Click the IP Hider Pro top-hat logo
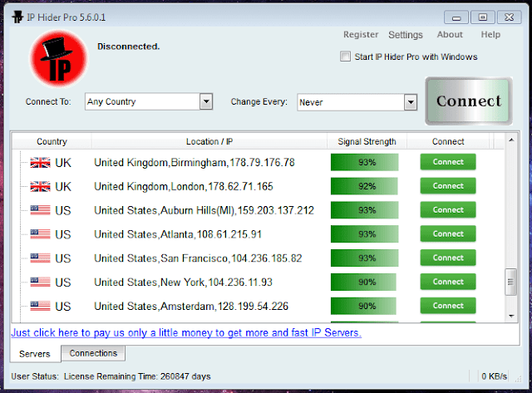 click(59, 59)
